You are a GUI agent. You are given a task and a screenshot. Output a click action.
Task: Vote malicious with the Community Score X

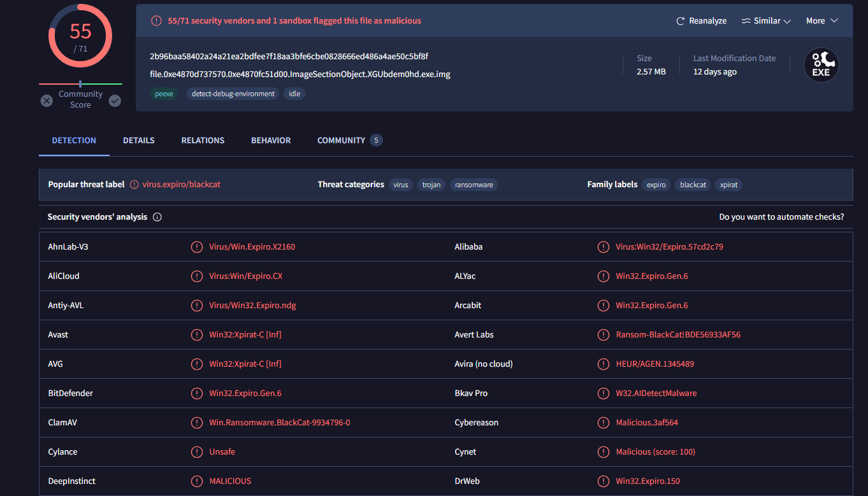pyautogui.click(x=47, y=101)
